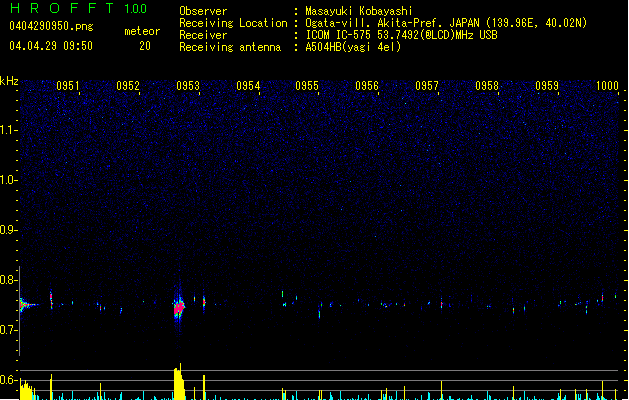
Task: Click the 0951 time marker
Action: click(67, 85)
